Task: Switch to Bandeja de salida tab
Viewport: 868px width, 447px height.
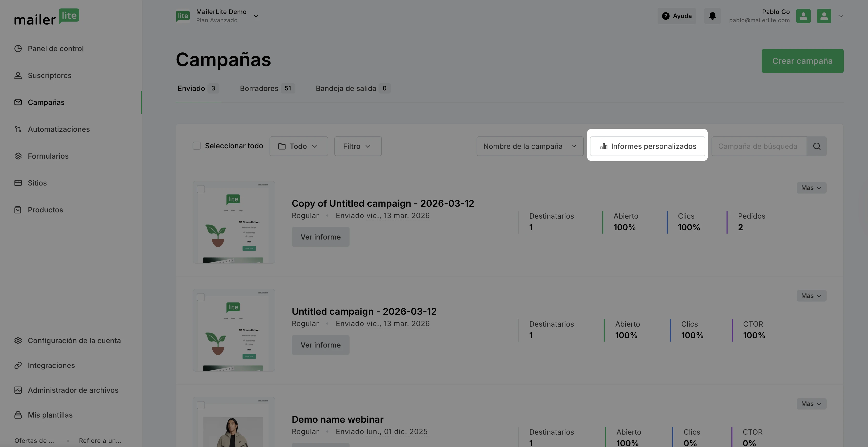Action: (x=352, y=88)
